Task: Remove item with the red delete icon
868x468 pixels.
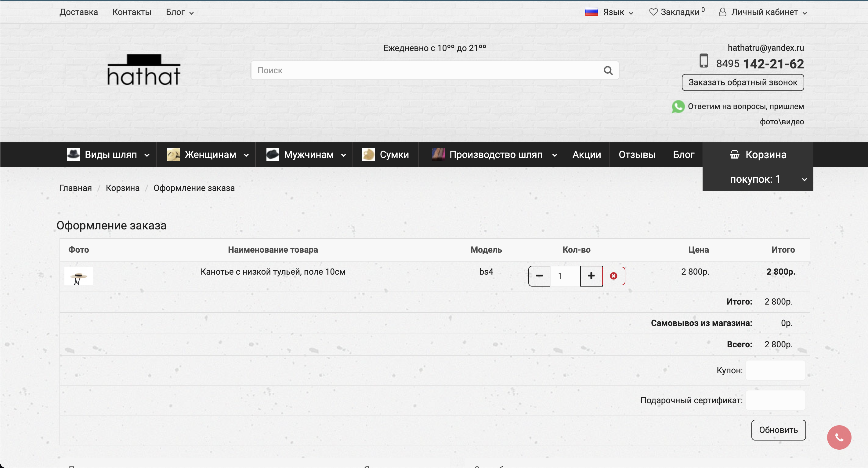Action: tap(613, 276)
